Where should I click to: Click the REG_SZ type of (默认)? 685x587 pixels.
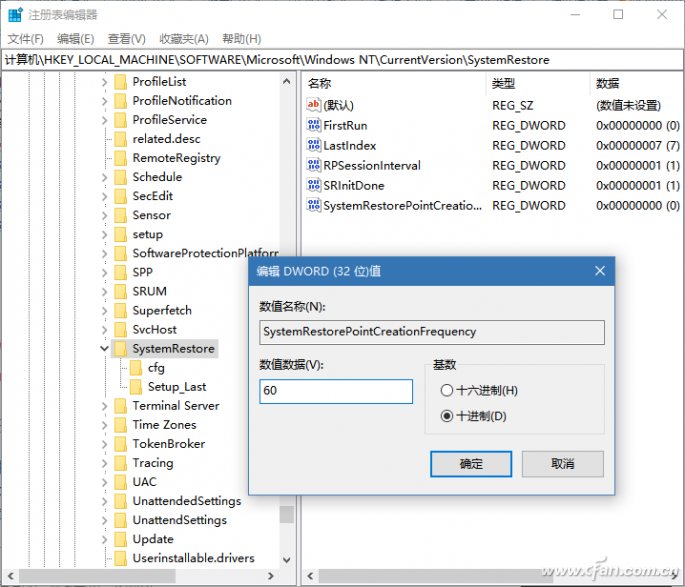pyautogui.click(x=513, y=105)
